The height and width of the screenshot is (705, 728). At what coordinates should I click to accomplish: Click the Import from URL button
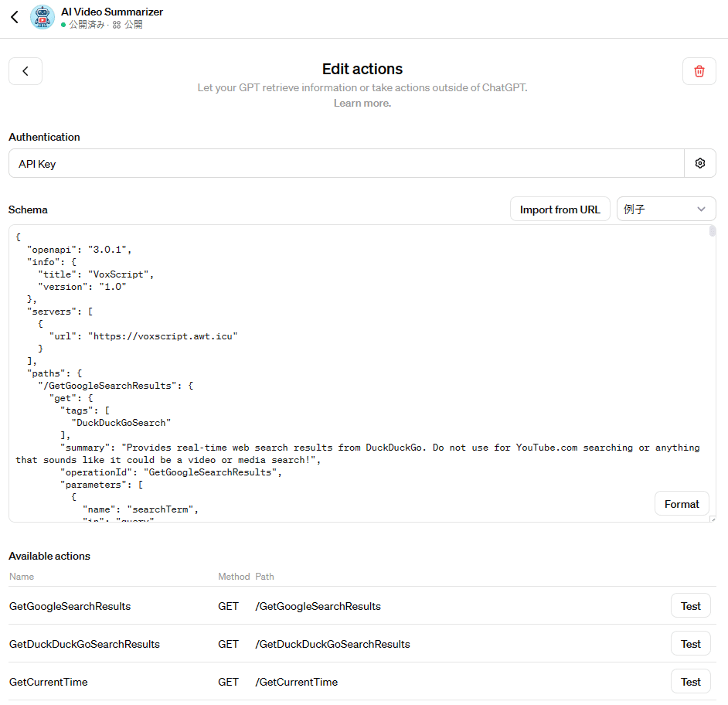(x=560, y=209)
